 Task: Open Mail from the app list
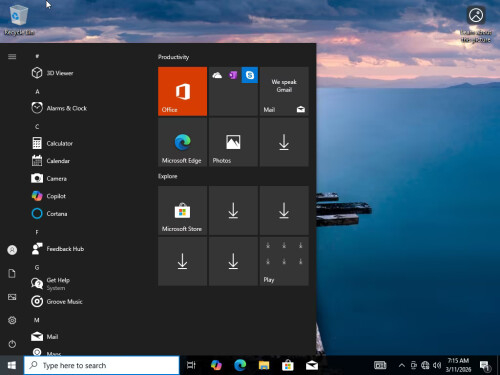[x=86, y=336]
